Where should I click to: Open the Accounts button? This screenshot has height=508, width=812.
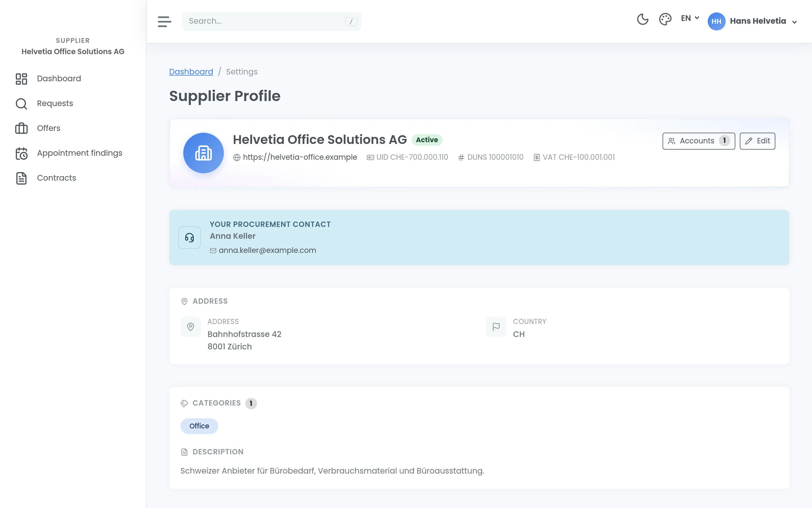699,141
